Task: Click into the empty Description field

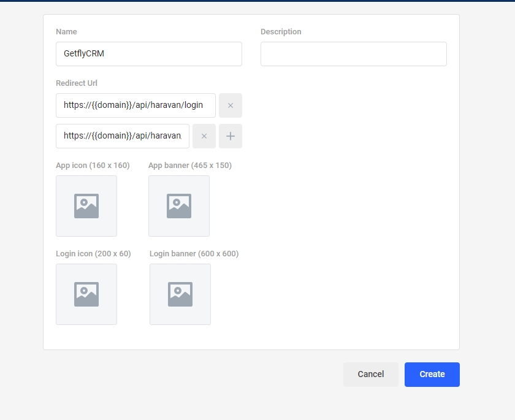Action: 353,54
